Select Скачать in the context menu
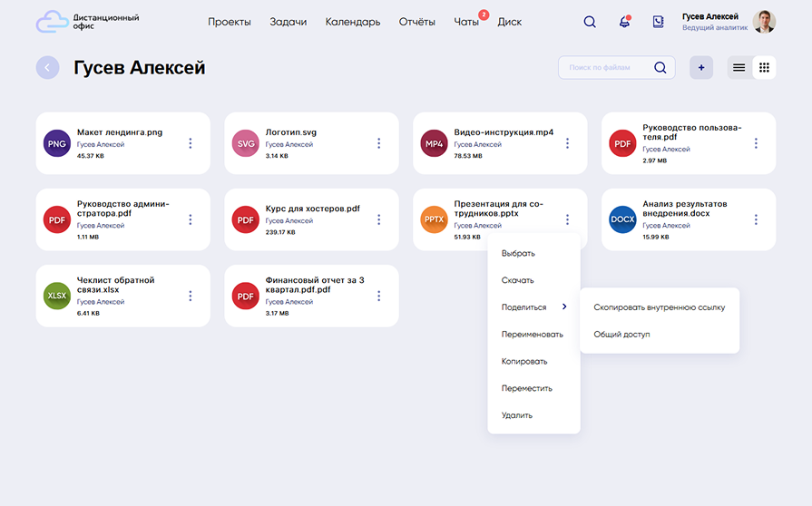812x506 pixels. coord(518,280)
